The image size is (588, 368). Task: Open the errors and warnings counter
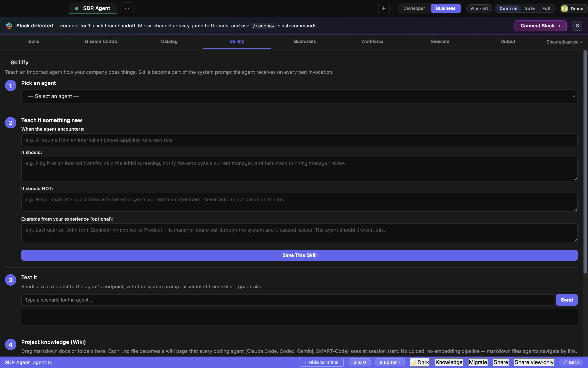[359, 362]
